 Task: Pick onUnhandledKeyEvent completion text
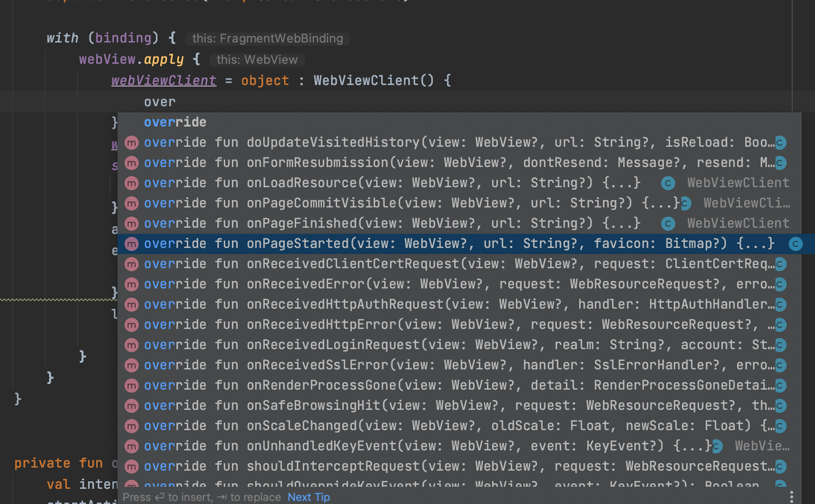[428, 446]
